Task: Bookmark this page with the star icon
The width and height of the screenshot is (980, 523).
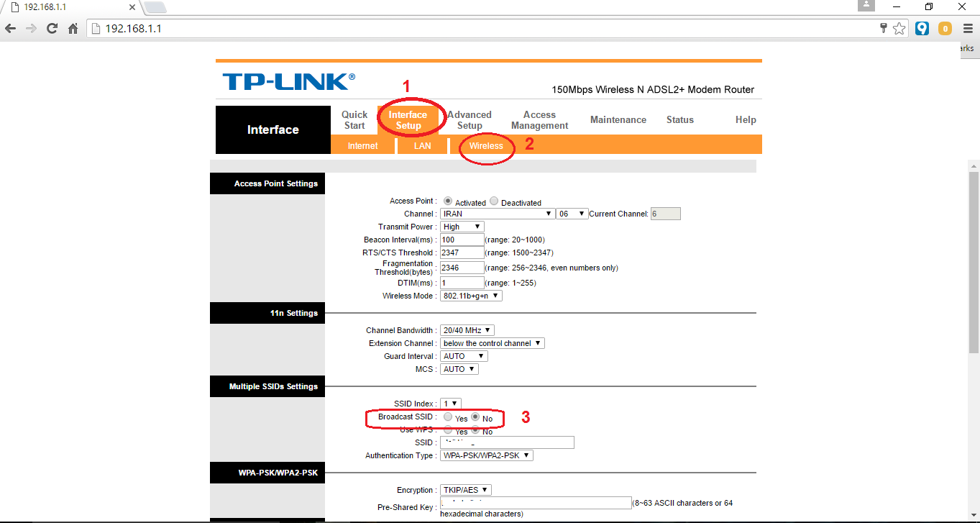Action: (899, 29)
